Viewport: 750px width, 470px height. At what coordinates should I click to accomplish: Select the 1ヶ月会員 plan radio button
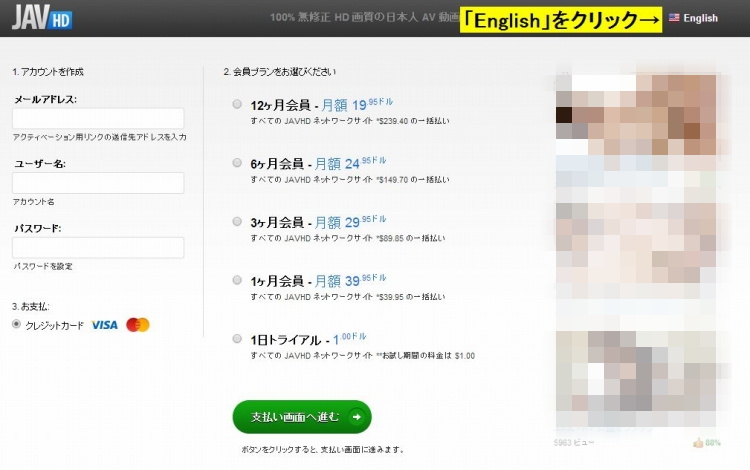click(237, 280)
